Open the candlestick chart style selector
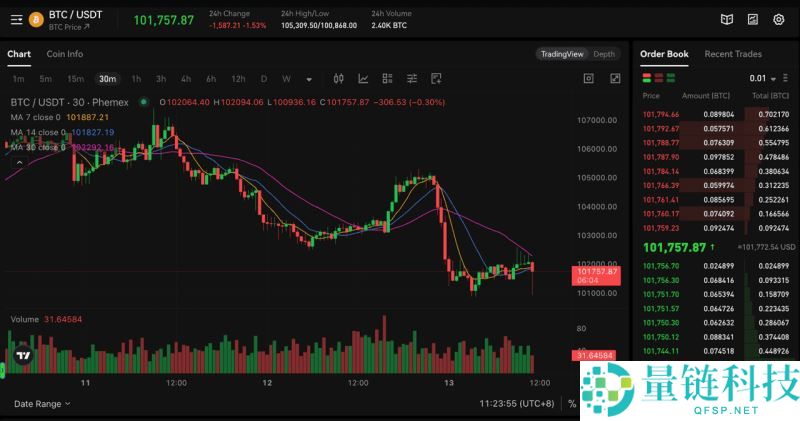Viewport: 800px width, 421px height. [x=338, y=78]
